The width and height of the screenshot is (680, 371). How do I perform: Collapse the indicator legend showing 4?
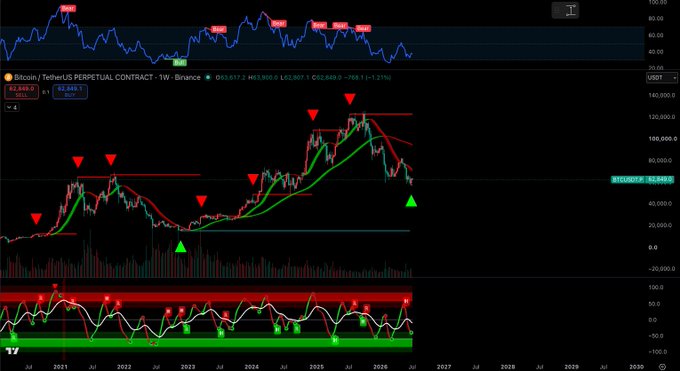[12, 107]
